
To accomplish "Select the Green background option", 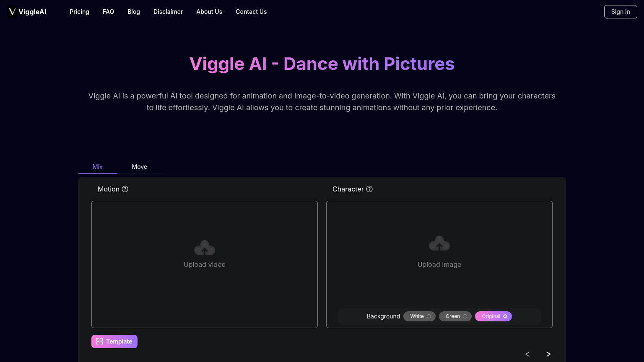I will 455,316.
